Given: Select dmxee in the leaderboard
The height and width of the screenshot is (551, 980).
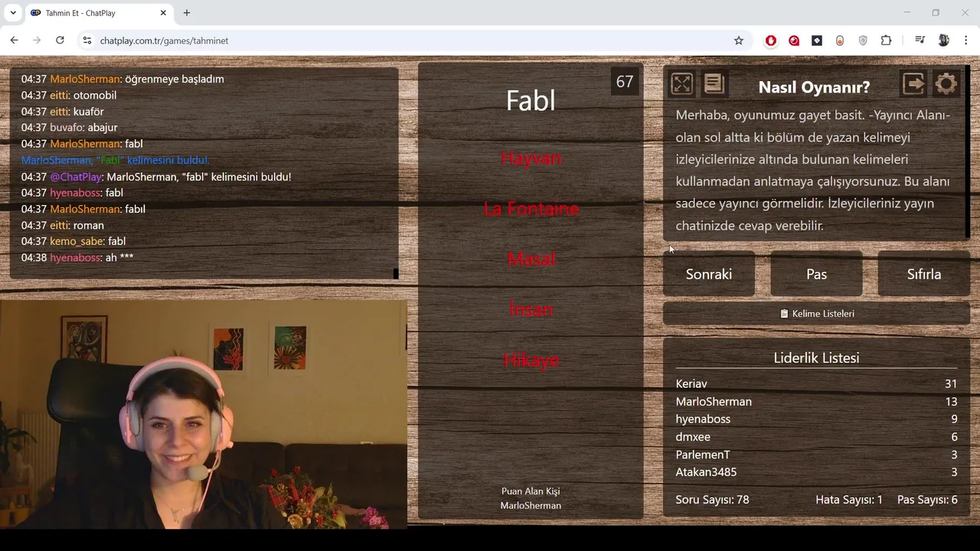Looking at the screenshot, I should pos(816,437).
